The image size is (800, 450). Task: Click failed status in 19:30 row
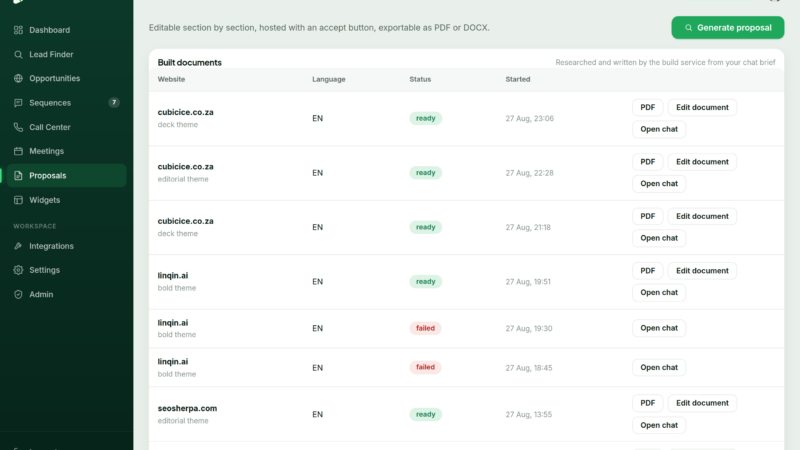pos(425,328)
